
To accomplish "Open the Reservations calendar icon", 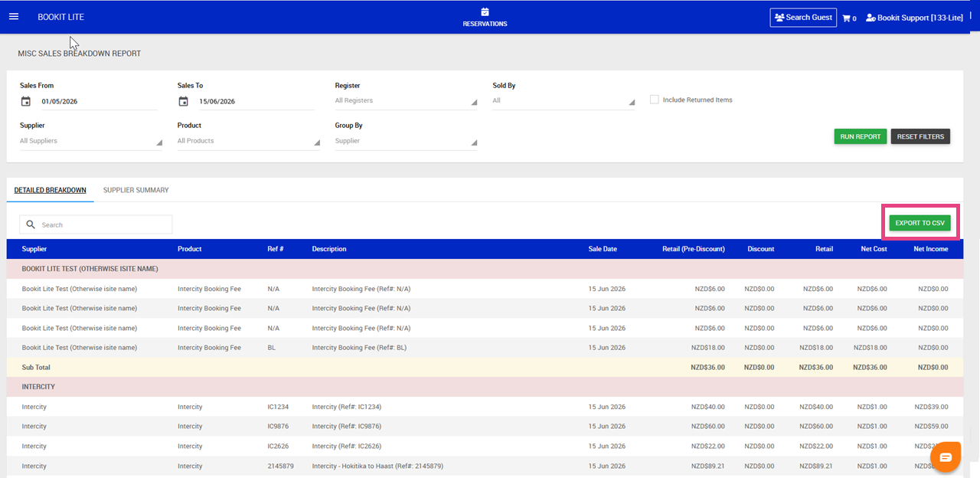I will coord(485,11).
